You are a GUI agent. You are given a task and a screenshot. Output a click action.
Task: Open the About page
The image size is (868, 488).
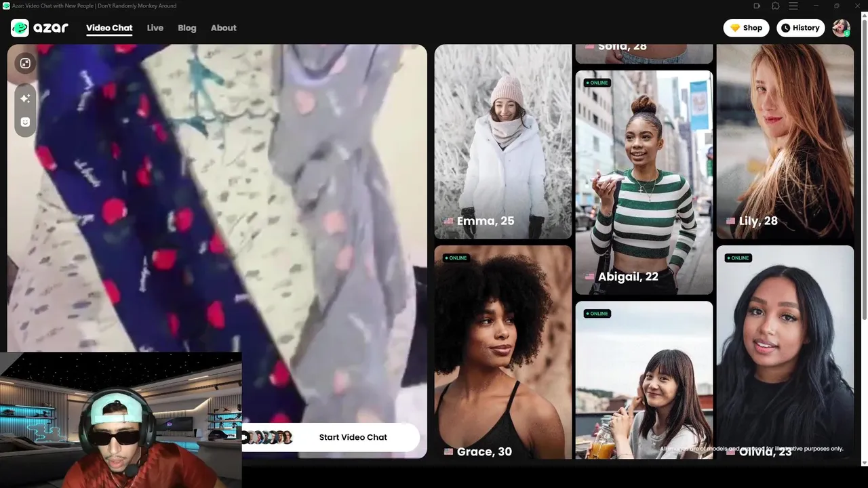[x=224, y=28]
